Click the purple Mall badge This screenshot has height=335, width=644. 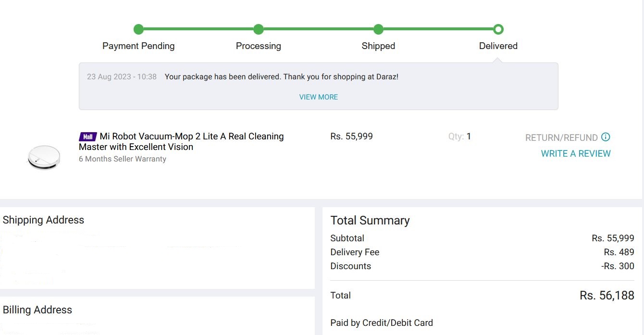click(x=88, y=136)
